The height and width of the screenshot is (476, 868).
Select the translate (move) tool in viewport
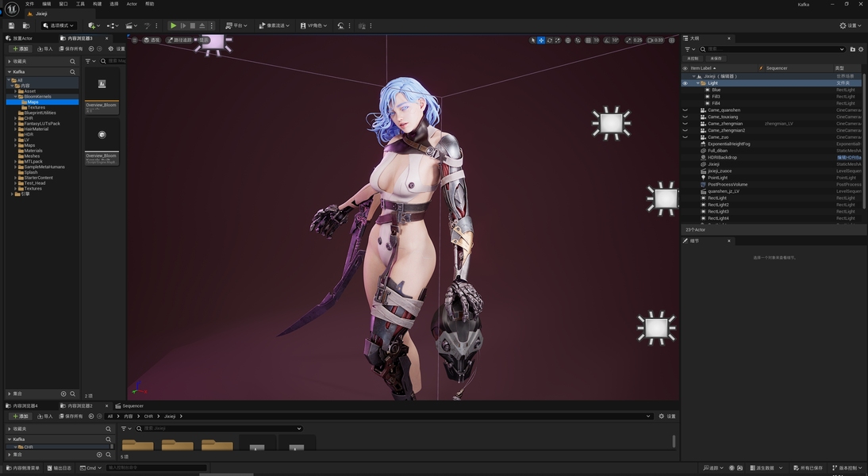pyautogui.click(x=541, y=40)
